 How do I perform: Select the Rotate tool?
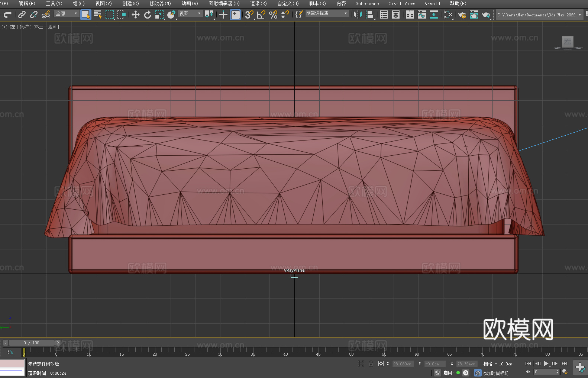[x=147, y=15]
